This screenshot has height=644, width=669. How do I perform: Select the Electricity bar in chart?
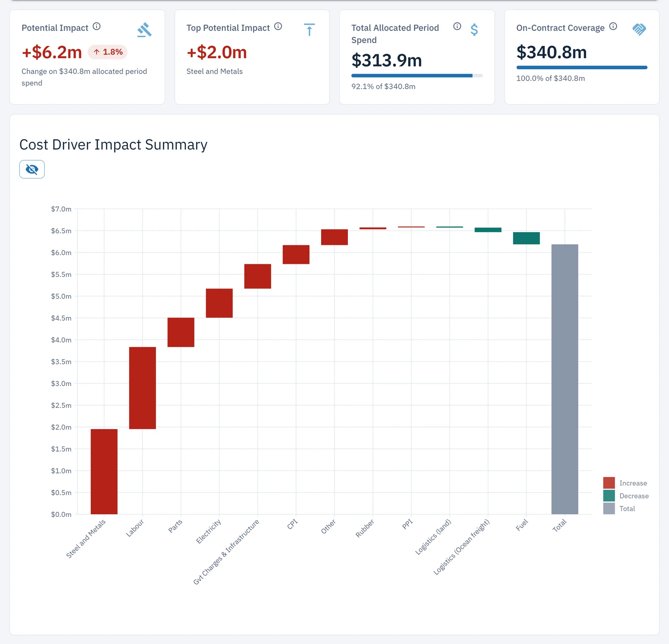click(x=219, y=303)
